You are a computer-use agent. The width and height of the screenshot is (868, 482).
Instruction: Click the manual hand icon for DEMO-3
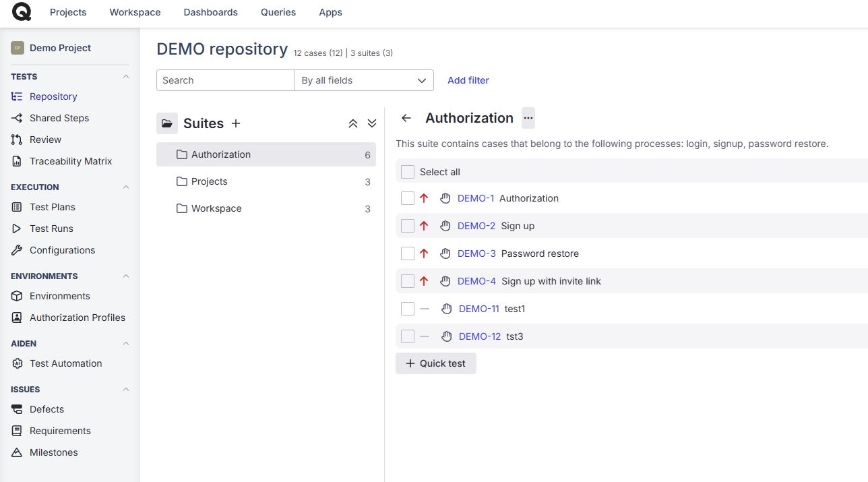point(445,253)
